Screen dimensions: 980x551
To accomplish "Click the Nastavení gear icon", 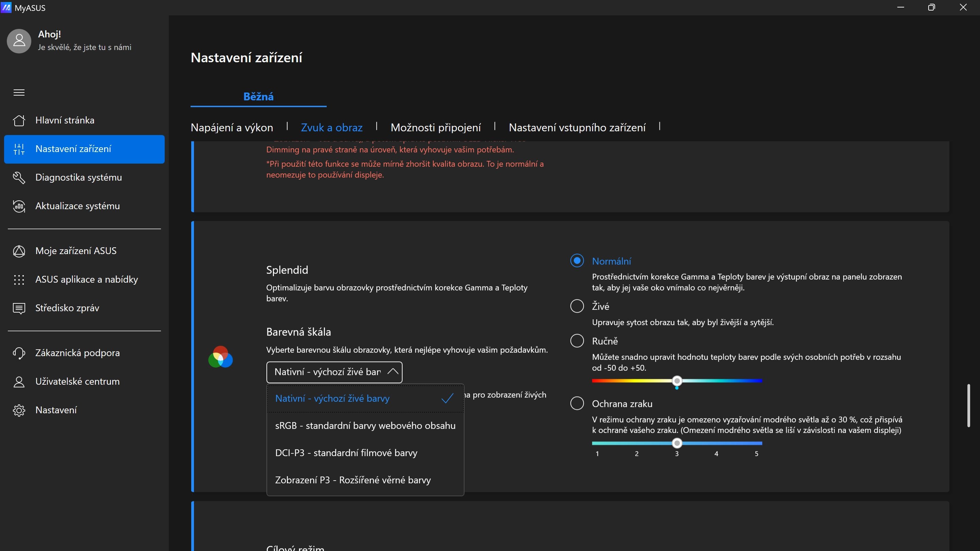I will (19, 410).
